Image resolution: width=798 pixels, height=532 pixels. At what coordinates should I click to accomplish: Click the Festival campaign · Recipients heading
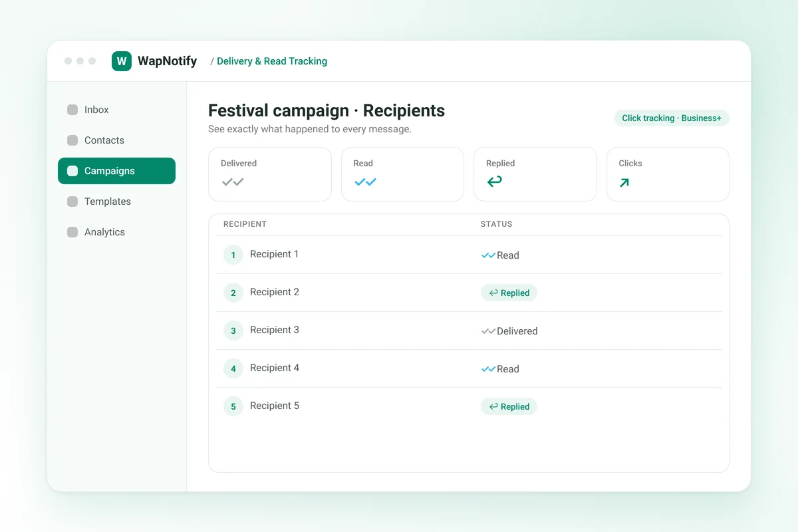(x=327, y=110)
